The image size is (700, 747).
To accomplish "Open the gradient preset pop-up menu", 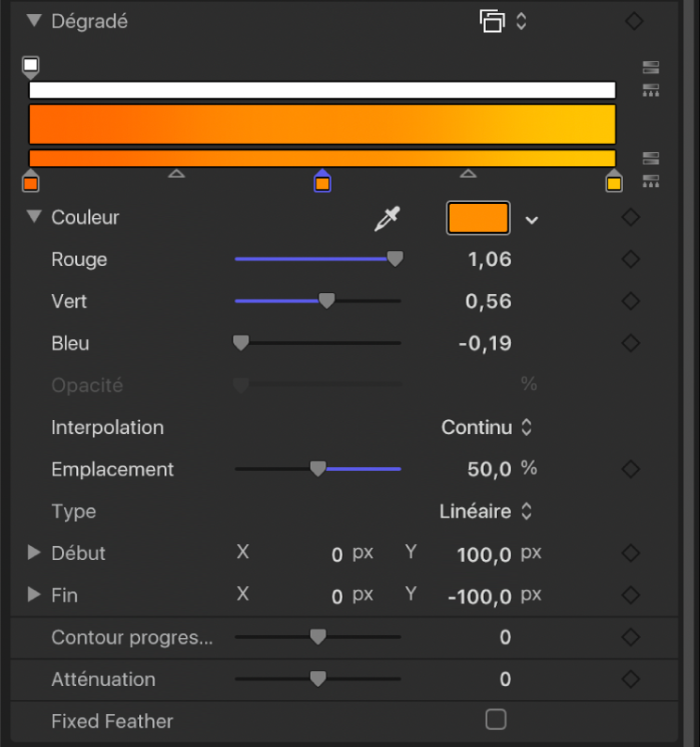I will [x=503, y=21].
